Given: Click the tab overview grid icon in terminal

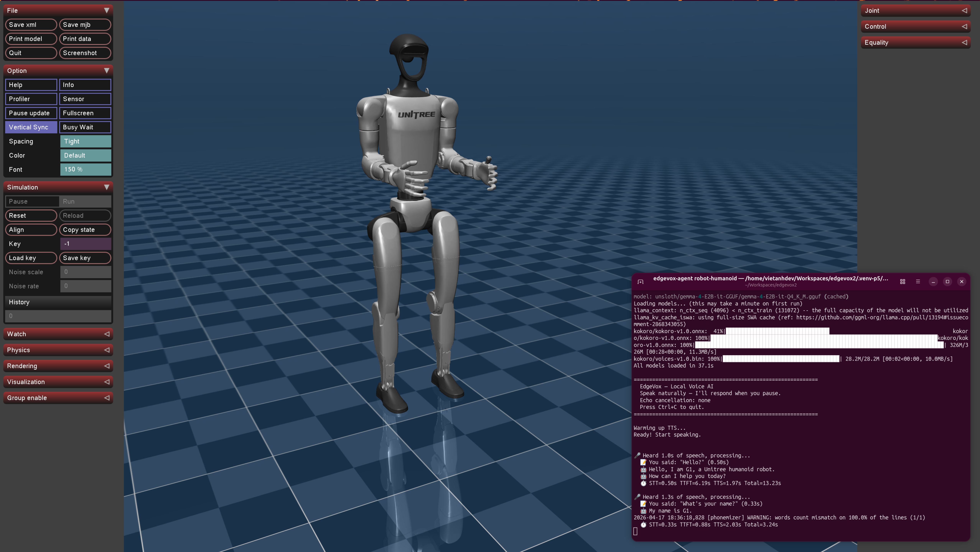Looking at the screenshot, I should tap(902, 282).
